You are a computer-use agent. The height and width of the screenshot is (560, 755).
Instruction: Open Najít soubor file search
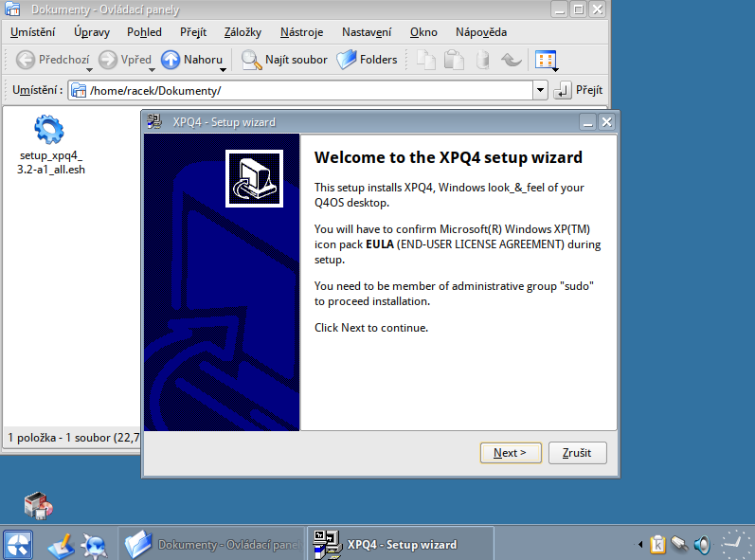284,60
